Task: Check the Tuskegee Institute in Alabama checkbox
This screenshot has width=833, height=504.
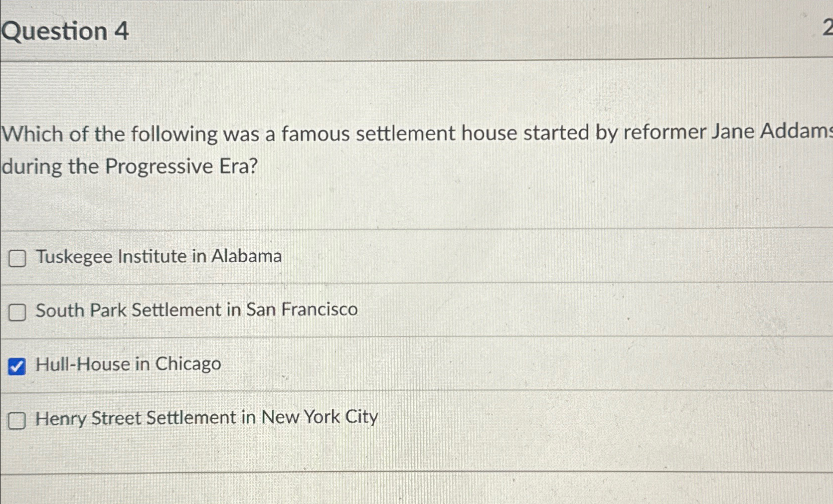Action: [18, 258]
